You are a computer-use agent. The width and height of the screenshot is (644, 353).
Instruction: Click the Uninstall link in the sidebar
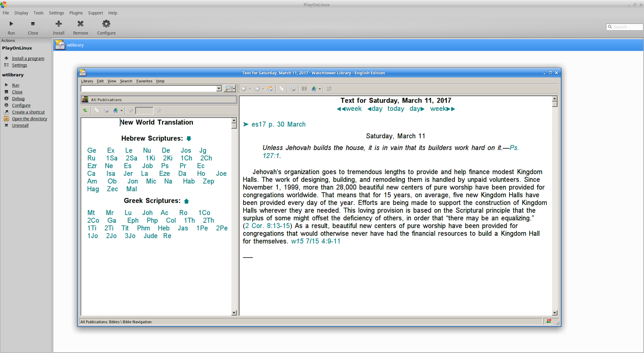[20, 125]
